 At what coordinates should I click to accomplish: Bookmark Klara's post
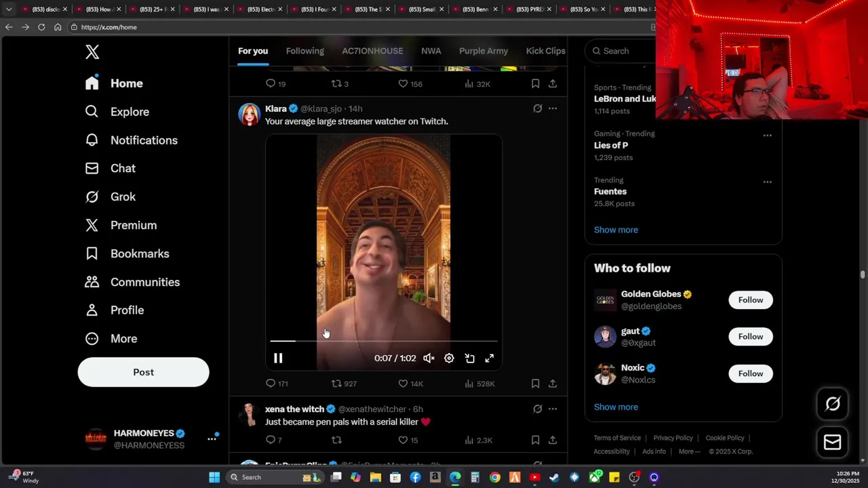pyautogui.click(x=535, y=384)
